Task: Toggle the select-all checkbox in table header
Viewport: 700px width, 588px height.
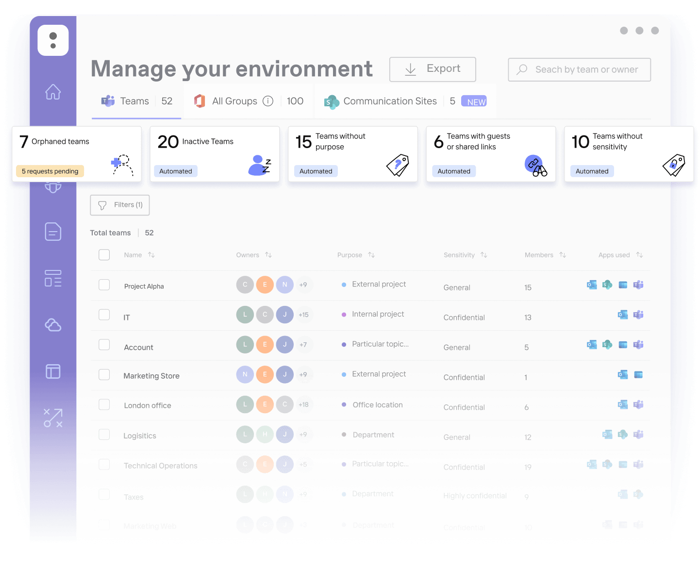Action: [x=104, y=255]
